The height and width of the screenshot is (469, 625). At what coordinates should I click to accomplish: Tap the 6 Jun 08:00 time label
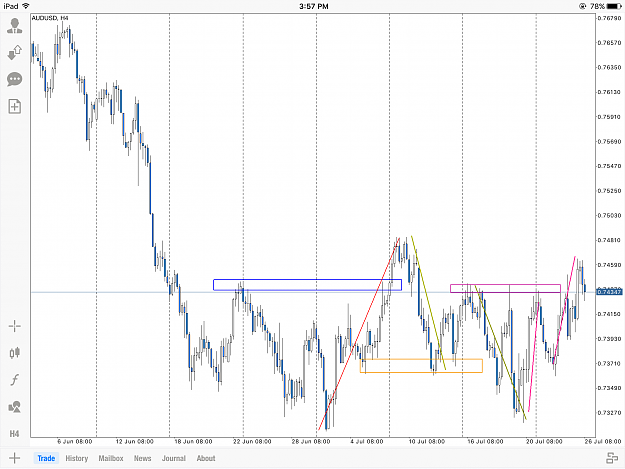click(x=75, y=442)
